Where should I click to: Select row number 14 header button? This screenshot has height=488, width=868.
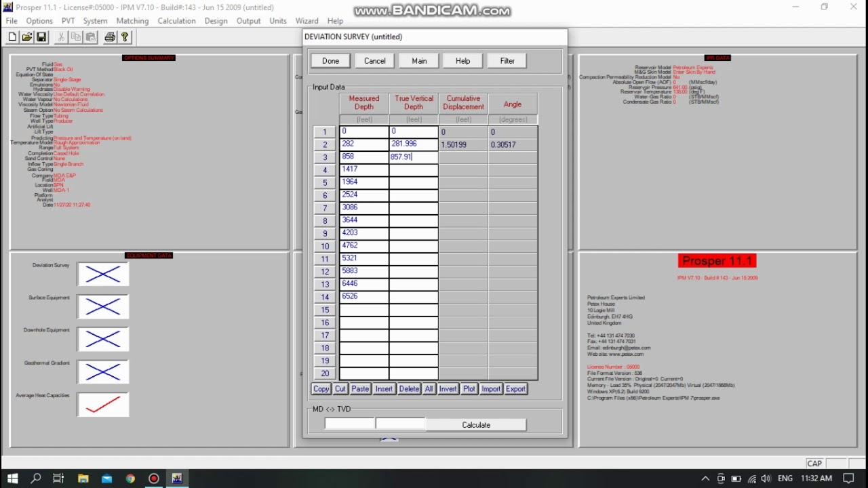pos(325,297)
